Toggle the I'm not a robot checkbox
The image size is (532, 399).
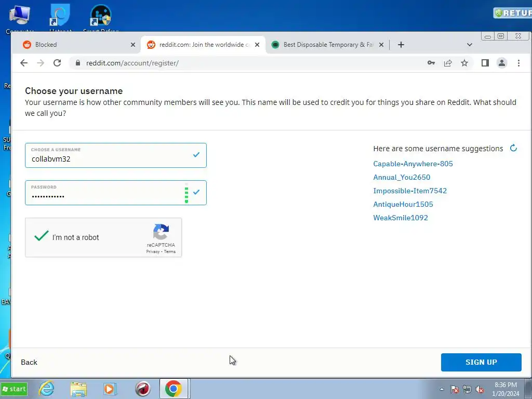tap(42, 236)
